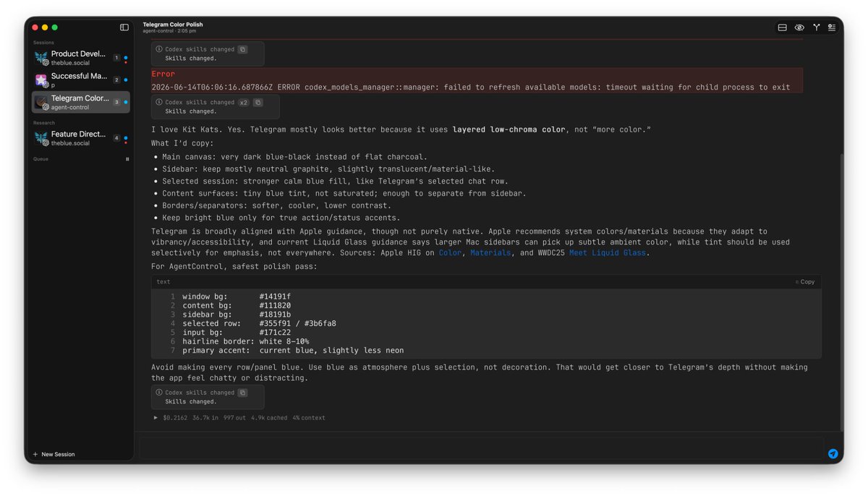Click the plus icon beside New Session
Screen dimensions: 868x496
[x=35, y=454]
